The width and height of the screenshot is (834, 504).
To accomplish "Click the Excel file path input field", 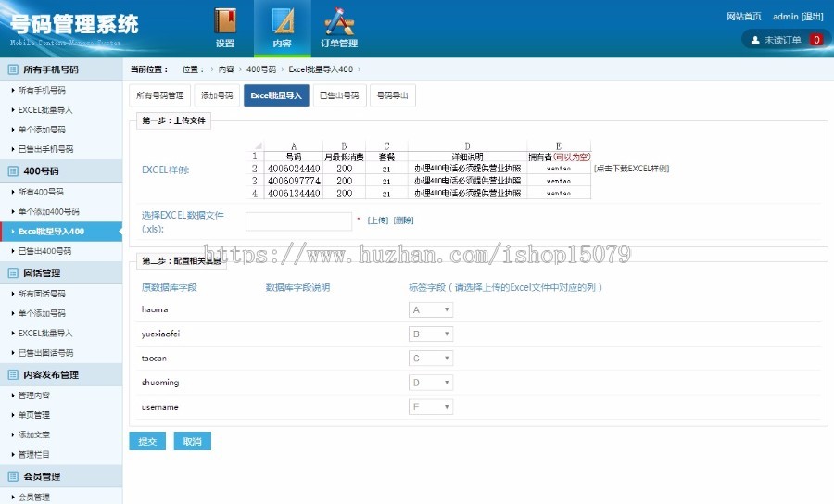I will [x=298, y=221].
